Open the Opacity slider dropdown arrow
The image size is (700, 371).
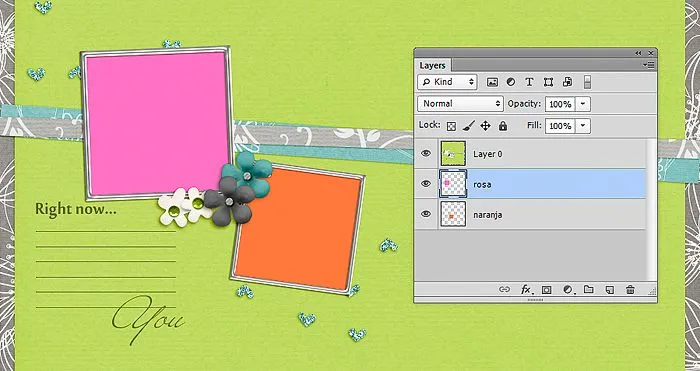tap(583, 104)
